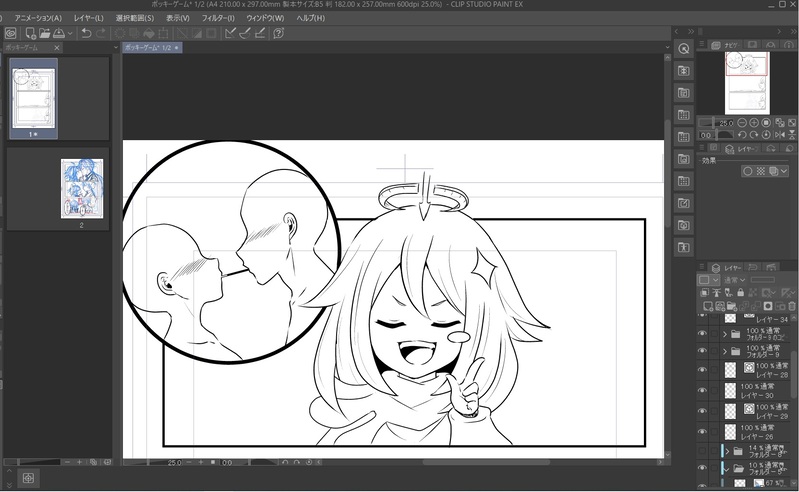Toggle Snap to Grid toolbar icon
799x492 pixels.
coord(260,34)
